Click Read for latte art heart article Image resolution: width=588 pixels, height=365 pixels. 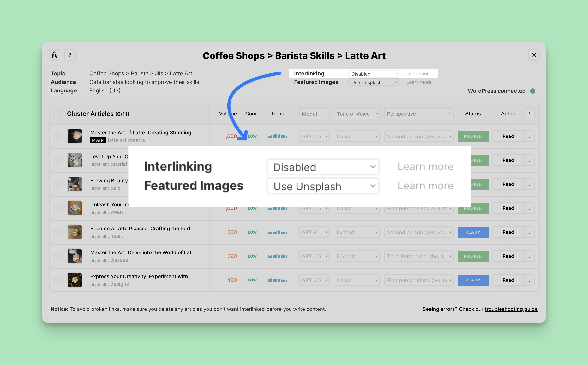(508, 232)
